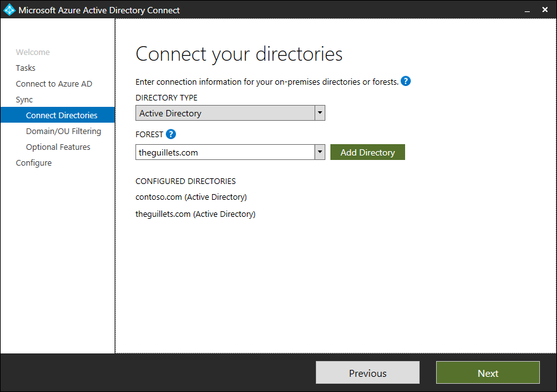Image resolution: width=557 pixels, height=392 pixels.
Task: Click the dropdown arrow on Active Directory selector
Action: (x=320, y=113)
